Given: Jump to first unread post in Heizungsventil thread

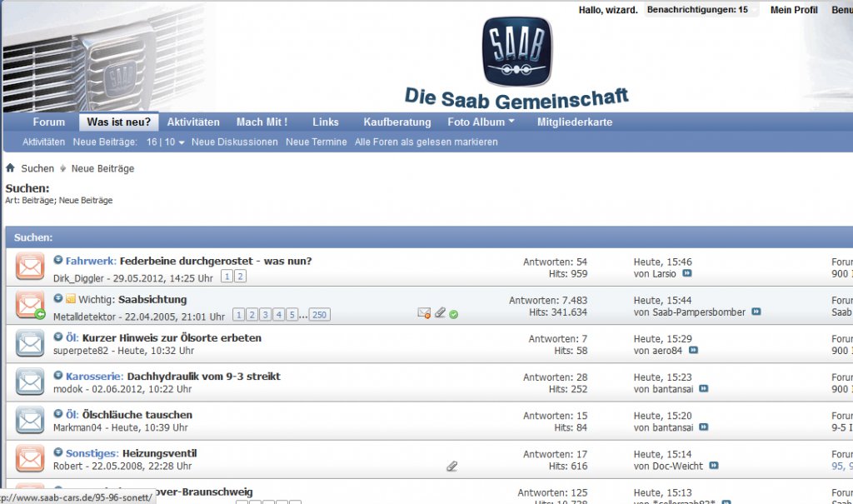Looking at the screenshot, I should (58, 452).
